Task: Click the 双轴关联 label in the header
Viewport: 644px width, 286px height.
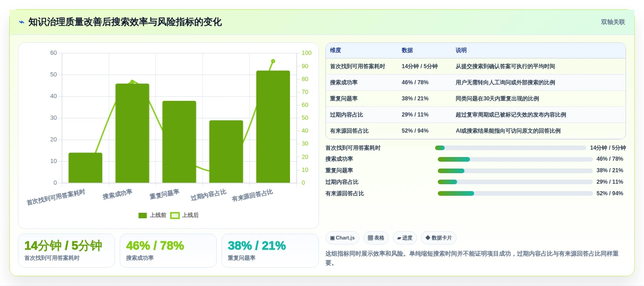Action: (x=613, y=22)
